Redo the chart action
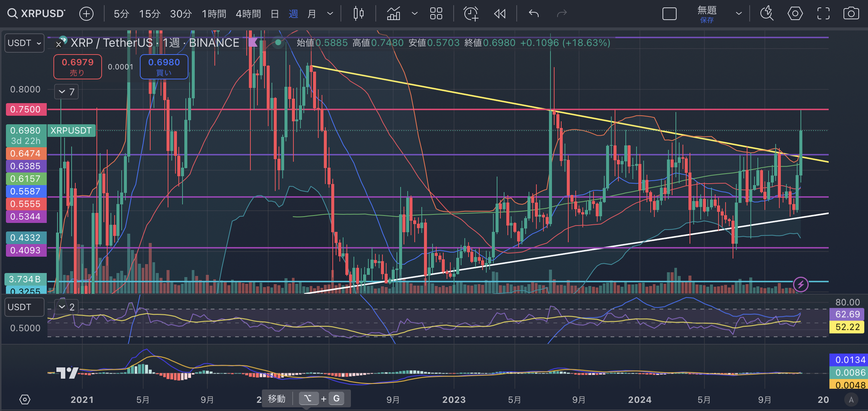 click(562, 14)
